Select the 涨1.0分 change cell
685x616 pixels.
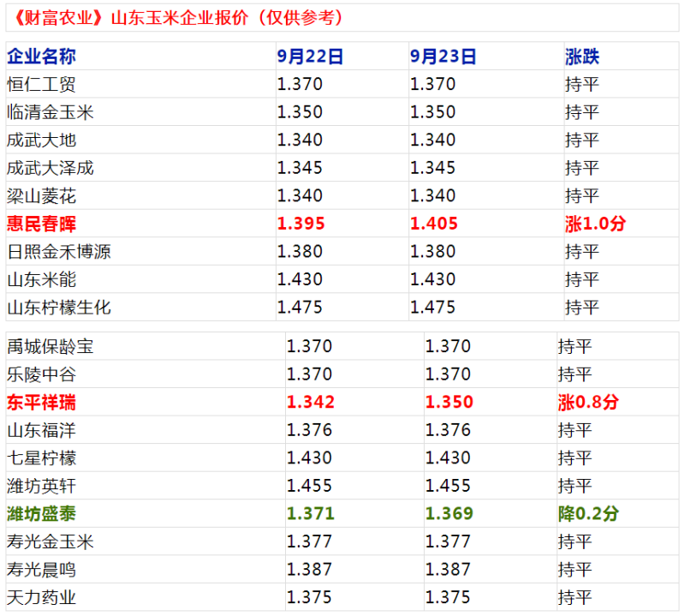595,224
